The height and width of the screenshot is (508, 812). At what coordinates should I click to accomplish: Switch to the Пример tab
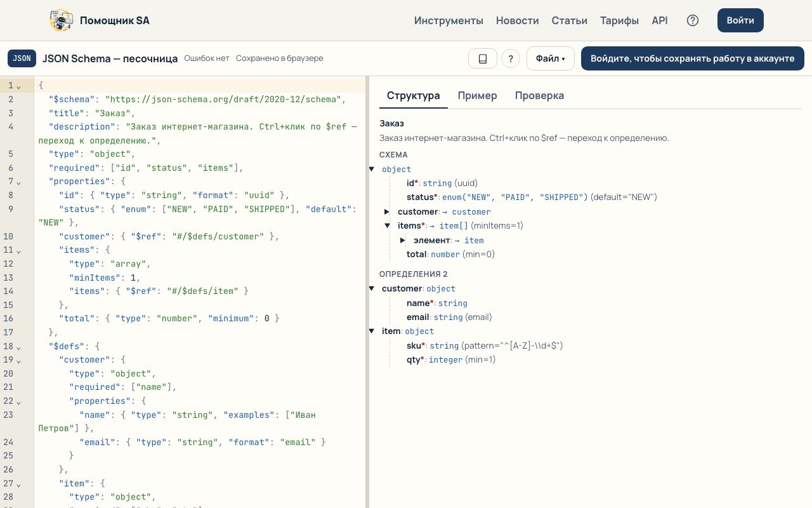click(478, 96)
